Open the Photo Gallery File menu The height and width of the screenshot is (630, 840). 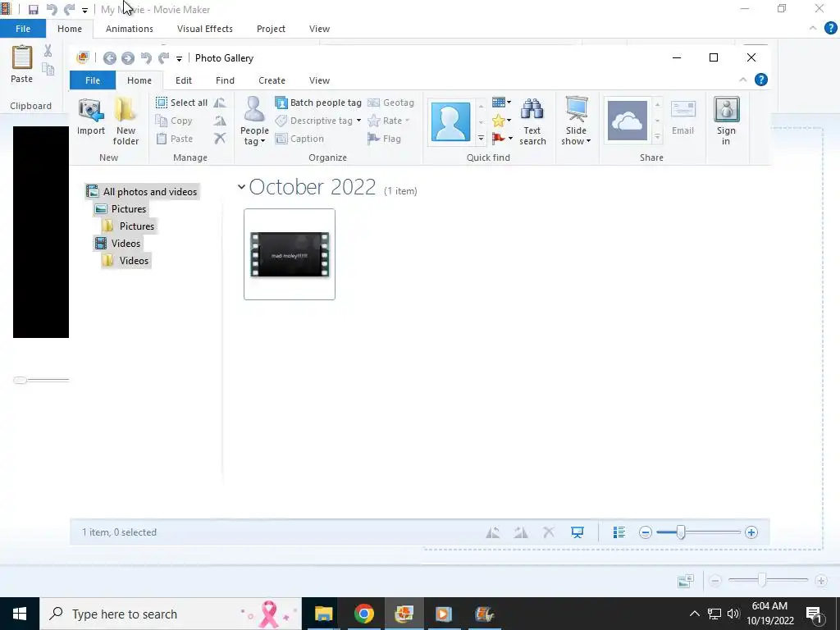point(93,80)
